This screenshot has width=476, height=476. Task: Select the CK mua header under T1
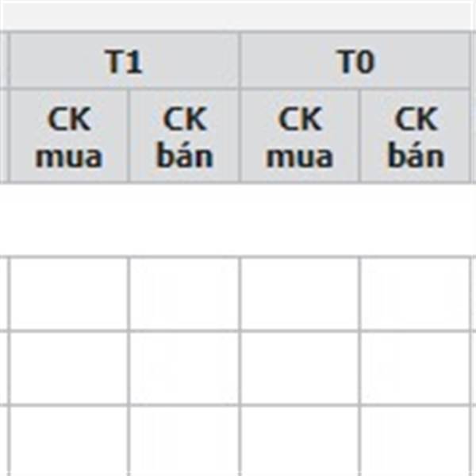[69, 136]
